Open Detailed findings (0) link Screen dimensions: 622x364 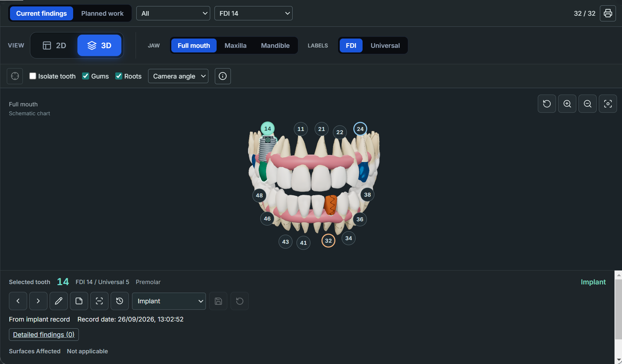coord(44,335)
